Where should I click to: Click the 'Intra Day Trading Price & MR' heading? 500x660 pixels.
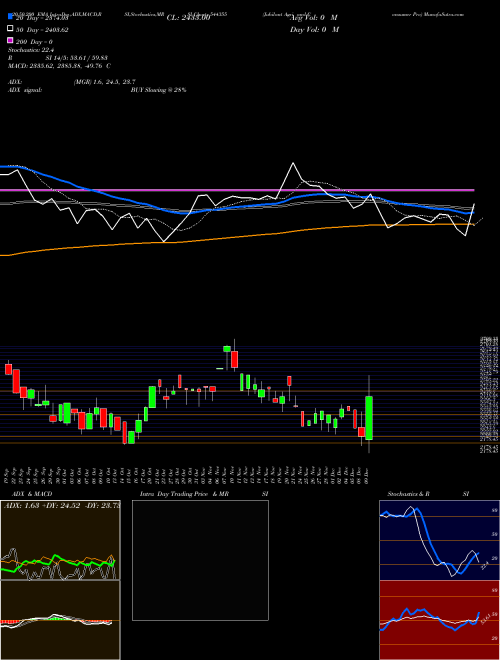[184, 494]
